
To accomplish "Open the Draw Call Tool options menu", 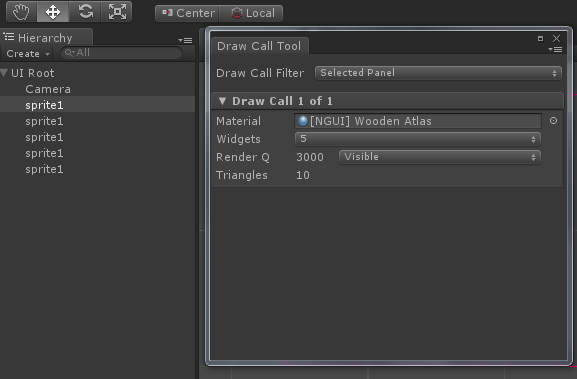I will click(x=555, y=49).
